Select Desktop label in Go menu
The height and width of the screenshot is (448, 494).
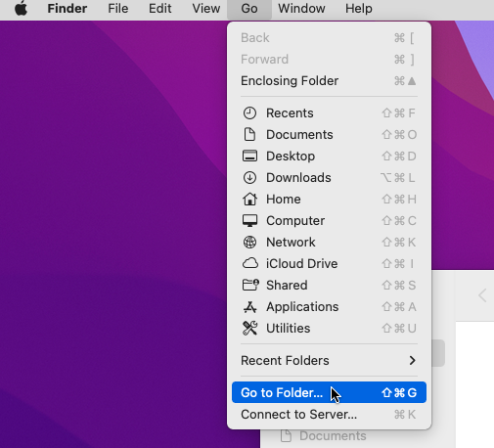291,157
